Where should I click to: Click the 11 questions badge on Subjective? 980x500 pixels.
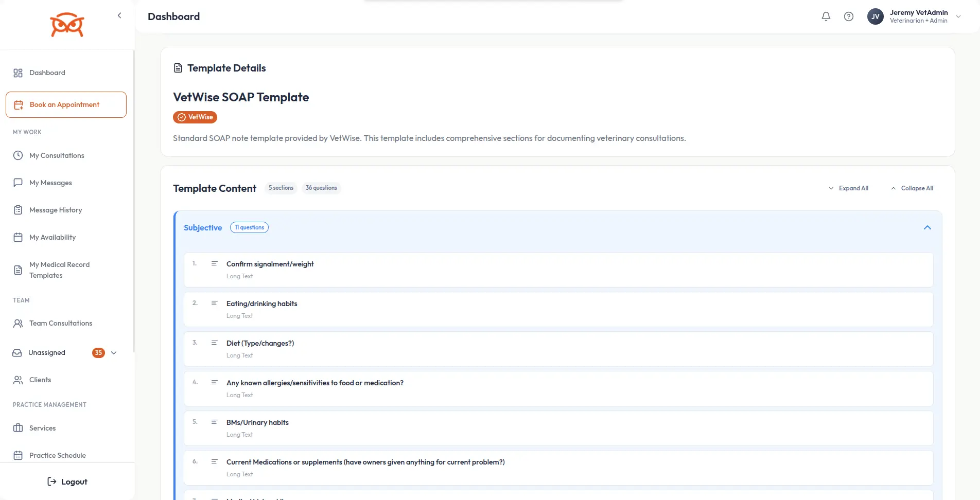coord(249,227)
